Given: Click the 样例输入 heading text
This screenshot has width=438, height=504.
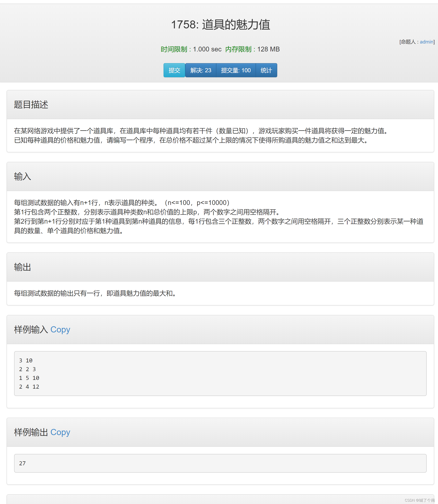Looking at the screenshot, I should 31,330.
